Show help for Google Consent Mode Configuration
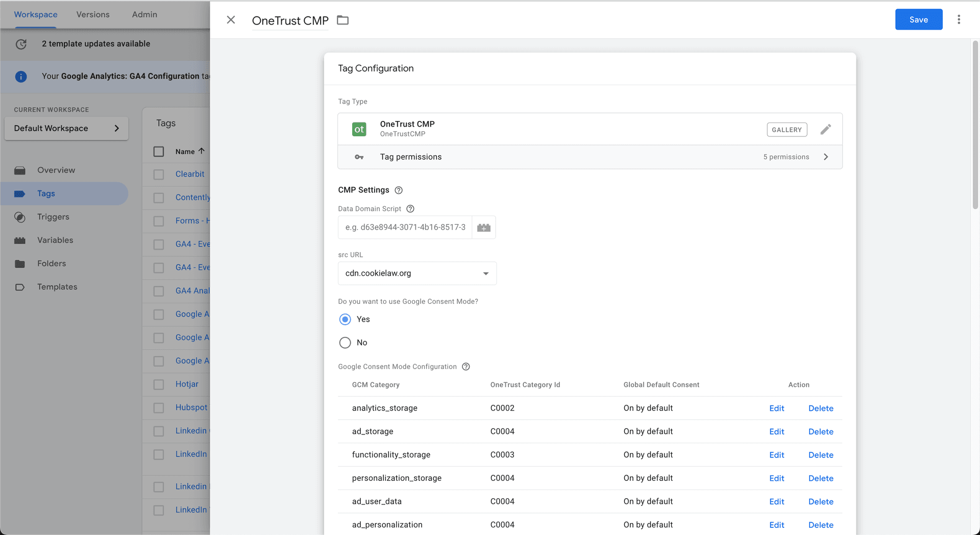980x535 pixels. coord(465,367)
